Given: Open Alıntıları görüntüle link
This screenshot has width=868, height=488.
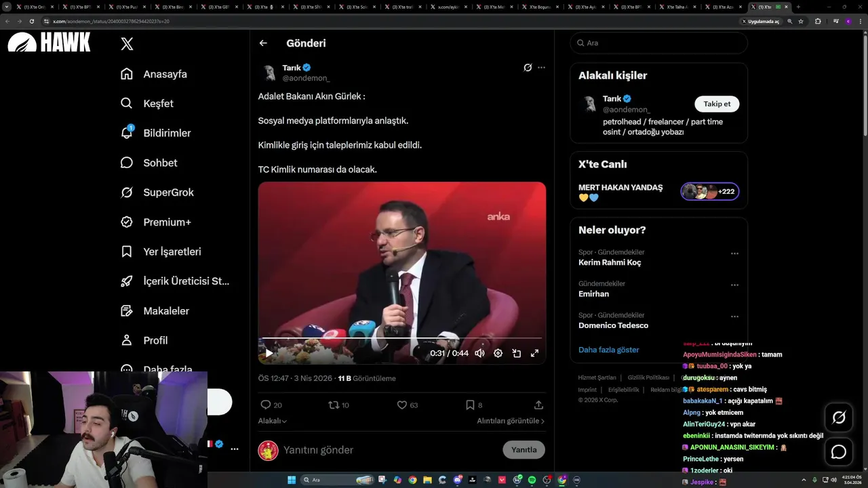Looking at the screenshot, I should [x=511, y=421].
